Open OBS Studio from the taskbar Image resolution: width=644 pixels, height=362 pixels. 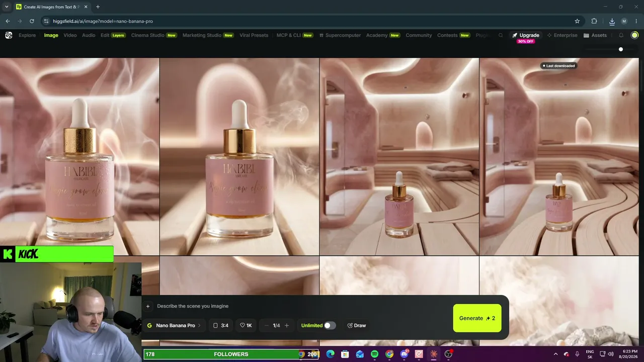(448, 354)
